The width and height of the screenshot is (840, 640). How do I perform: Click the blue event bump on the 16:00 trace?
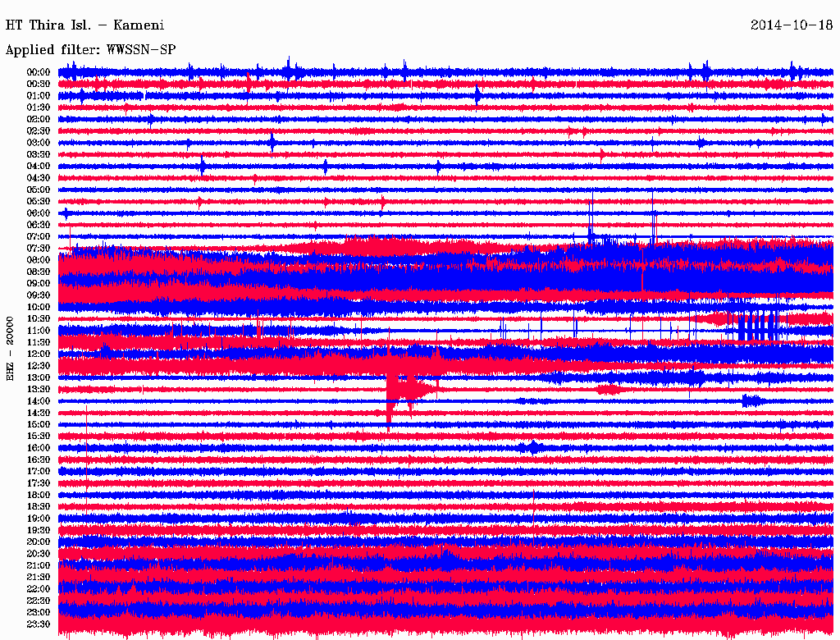[x=532, y=447]
